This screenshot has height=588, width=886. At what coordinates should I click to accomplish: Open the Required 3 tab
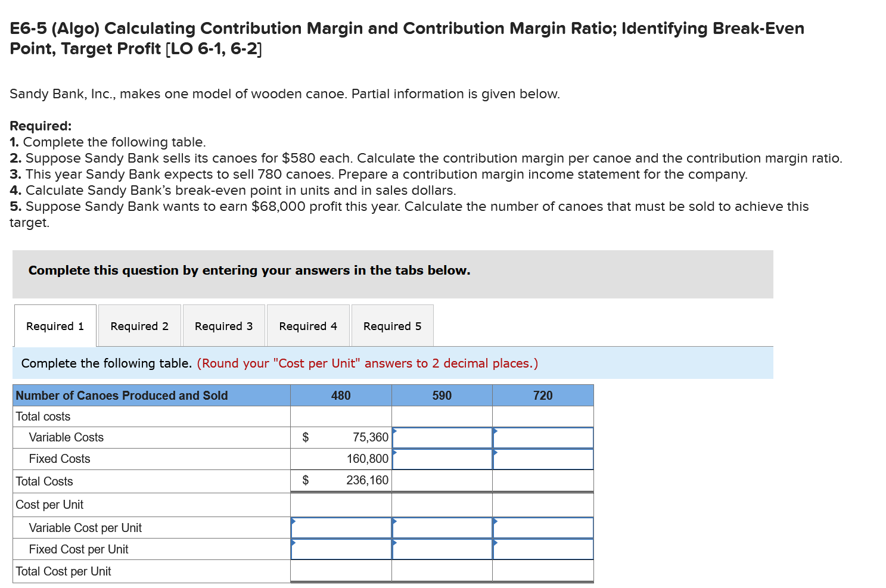point(223,325)
